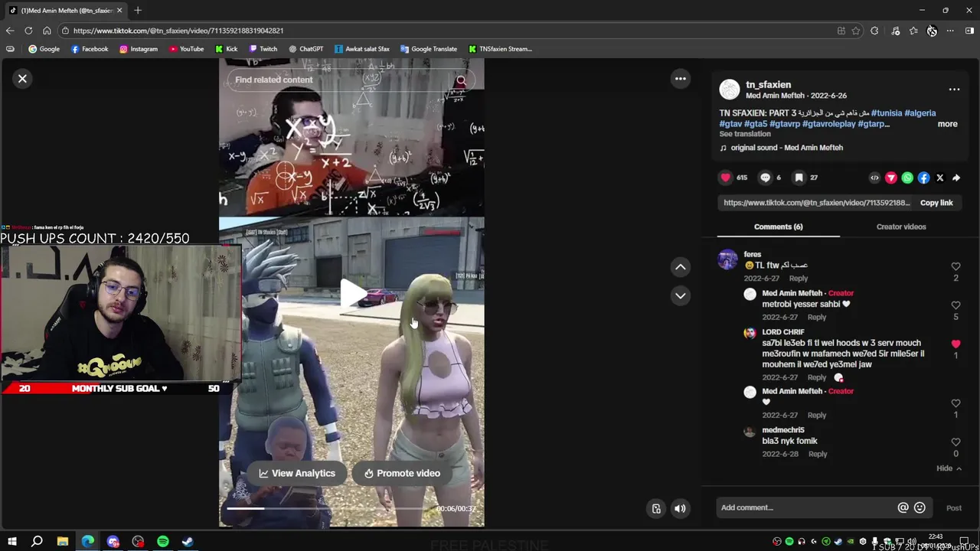Image resolution: width=980 pixels, height=551 pixels.
Task: Open the Kick bookmark
Action: point(227,49)
